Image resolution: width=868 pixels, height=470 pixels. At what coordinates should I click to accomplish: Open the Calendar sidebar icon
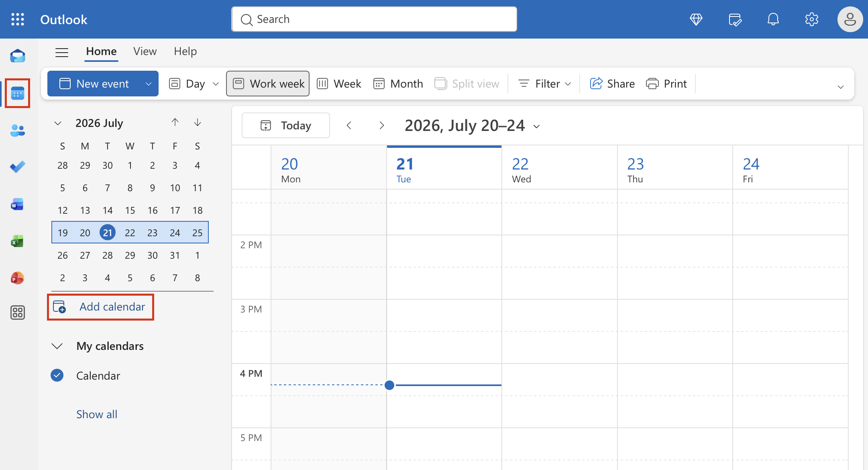point(18,94)
